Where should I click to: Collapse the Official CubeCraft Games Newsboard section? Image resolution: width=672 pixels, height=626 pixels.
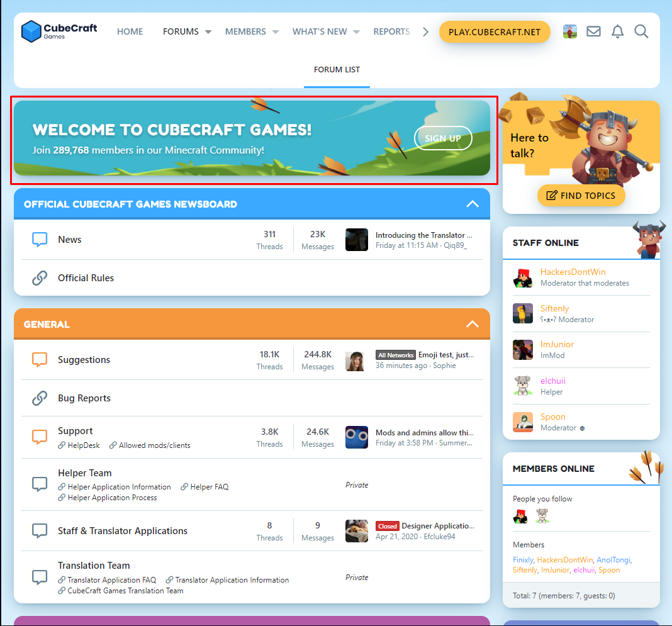[x=473, y=204]
